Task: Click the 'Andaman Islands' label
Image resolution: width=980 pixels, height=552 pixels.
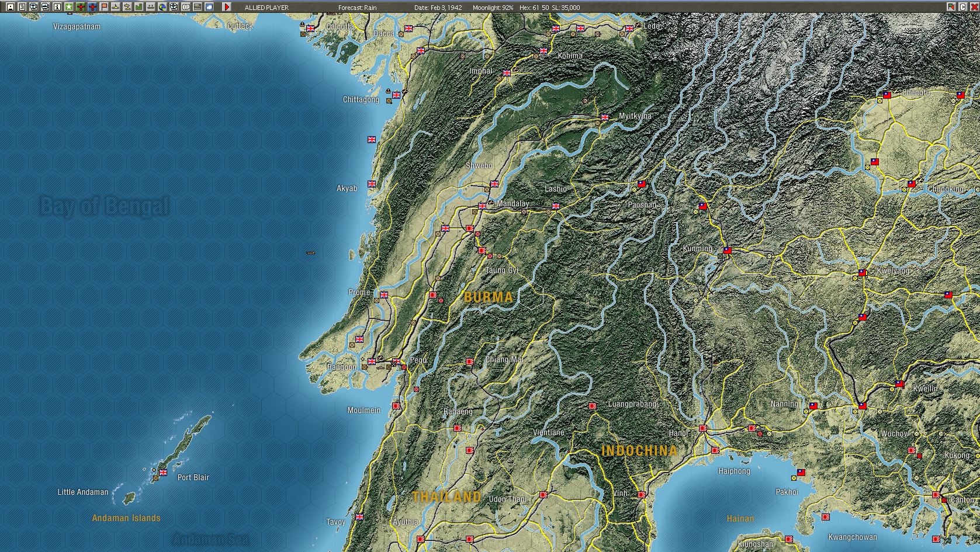Action: [x=126, y=518]
